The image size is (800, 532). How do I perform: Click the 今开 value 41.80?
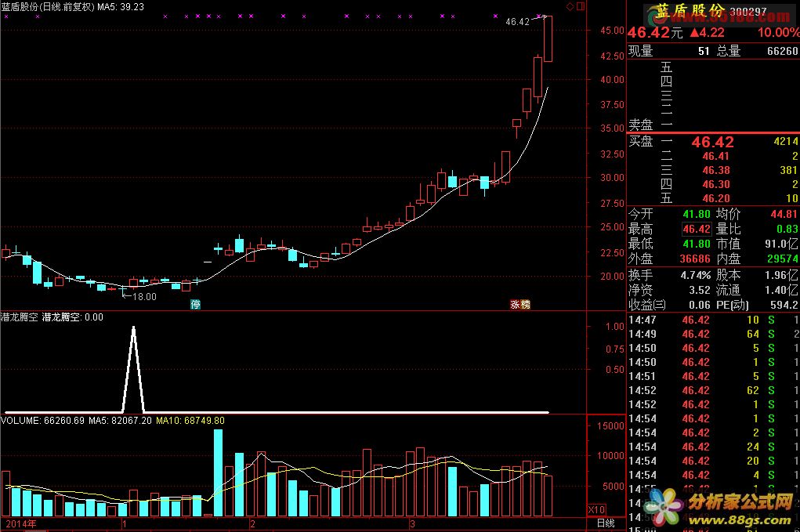click(697, 214)
